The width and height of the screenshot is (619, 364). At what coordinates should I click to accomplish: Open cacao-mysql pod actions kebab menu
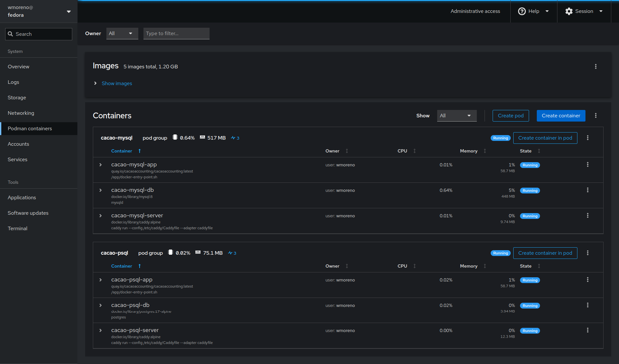pos(587,138)
